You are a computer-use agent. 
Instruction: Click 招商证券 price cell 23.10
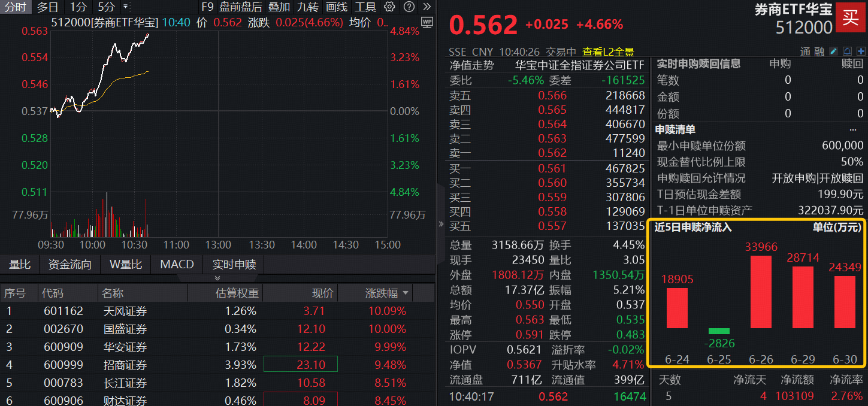tap(301, 365)
